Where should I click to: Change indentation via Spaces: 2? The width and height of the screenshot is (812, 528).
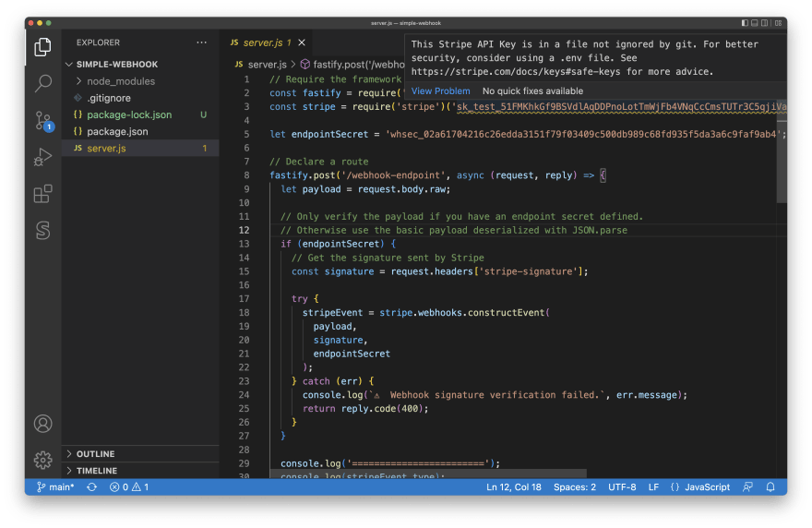[574, 487]
